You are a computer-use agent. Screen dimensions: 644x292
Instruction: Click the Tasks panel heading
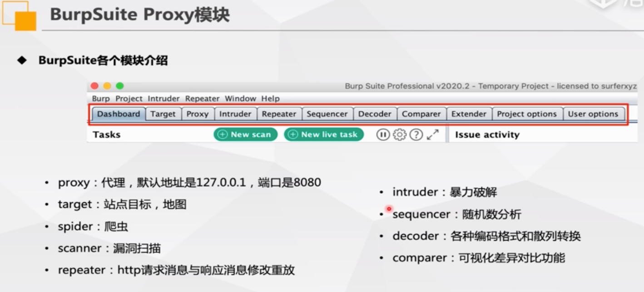coord(107,135)
